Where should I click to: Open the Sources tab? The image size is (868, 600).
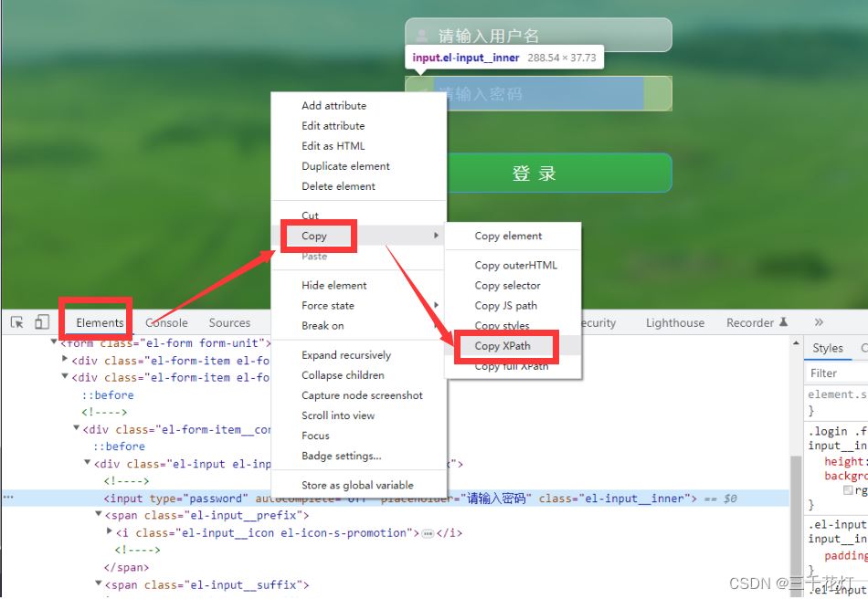click(x=229, y=322)
